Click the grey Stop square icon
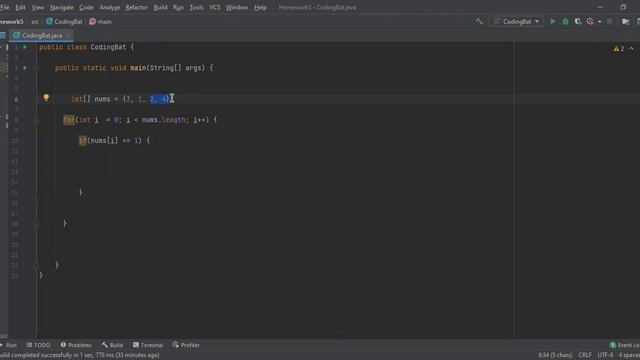Viewport: 640px width, 360px height. click(609, 21)
